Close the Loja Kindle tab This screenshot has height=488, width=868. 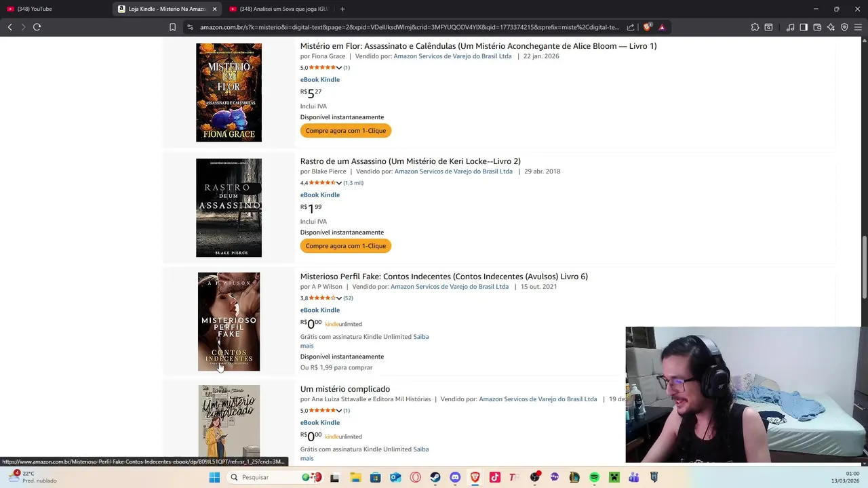[x=215, y=9]
